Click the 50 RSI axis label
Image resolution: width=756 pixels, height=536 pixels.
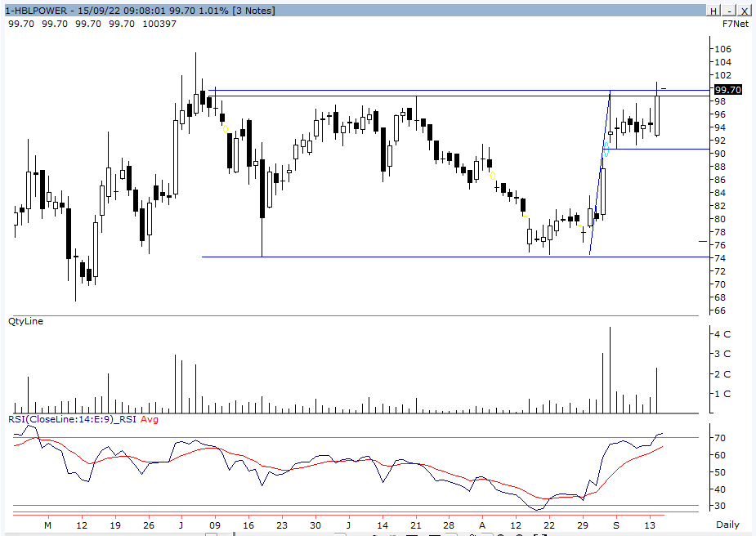click(x=720, y=472)
